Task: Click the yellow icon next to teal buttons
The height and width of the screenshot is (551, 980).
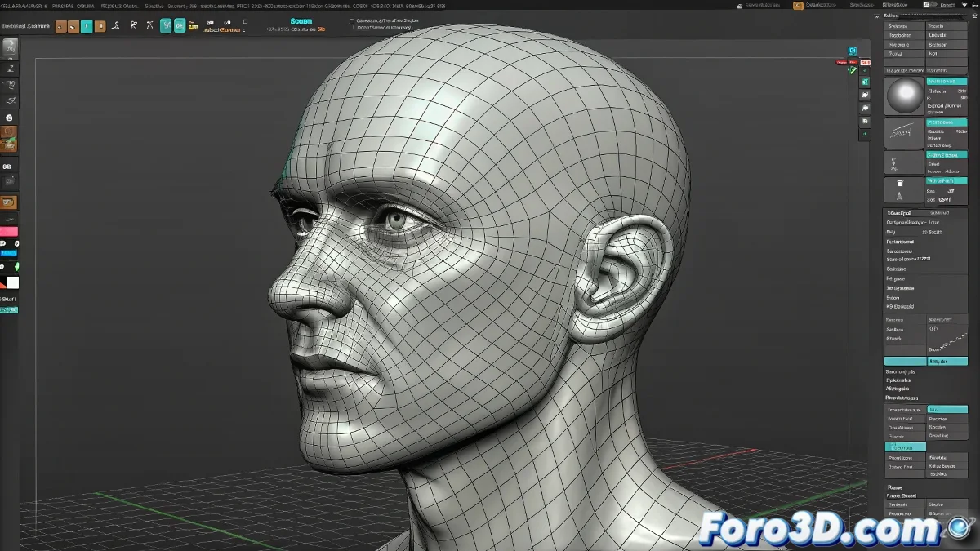Action: [194, 26]
